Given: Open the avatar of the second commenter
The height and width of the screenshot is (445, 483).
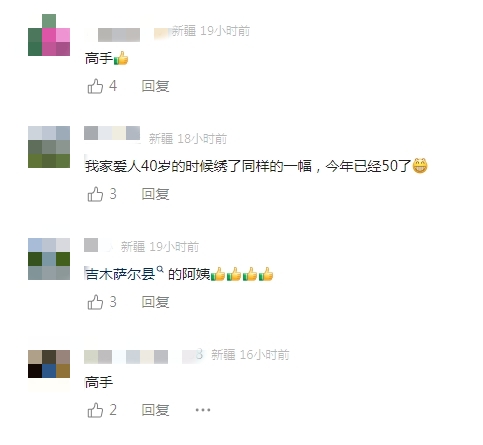Looking at the screenshot, I should 49,147.
